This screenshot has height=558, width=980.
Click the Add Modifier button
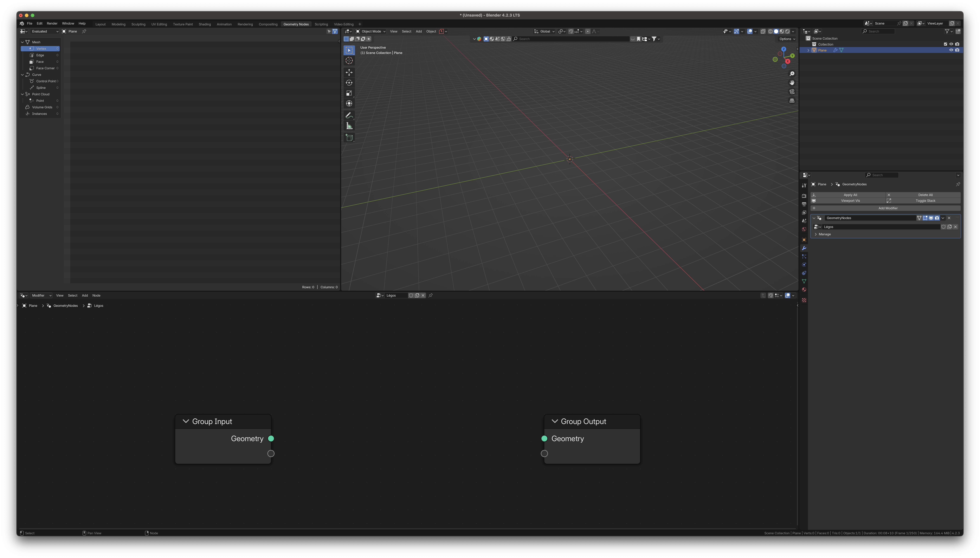885,208
